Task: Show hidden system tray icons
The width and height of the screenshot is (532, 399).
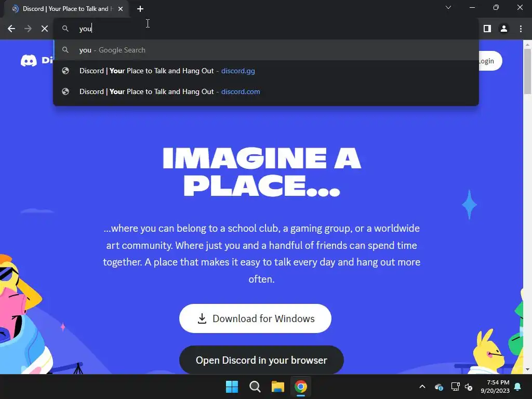Action: pos(422,387)
